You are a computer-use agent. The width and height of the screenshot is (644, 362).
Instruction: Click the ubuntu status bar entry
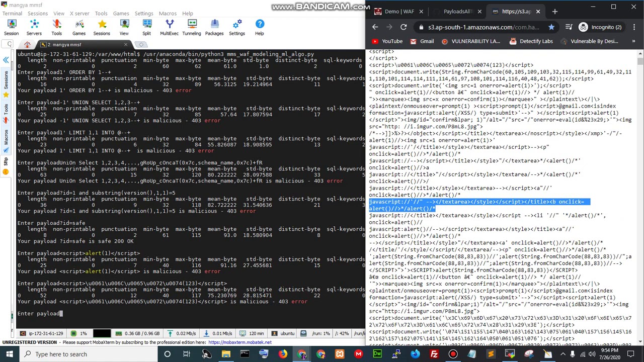click(x=283, y=333)
